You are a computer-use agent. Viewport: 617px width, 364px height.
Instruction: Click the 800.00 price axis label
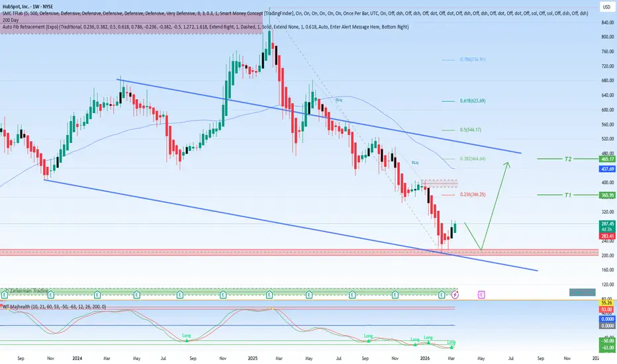608,37
